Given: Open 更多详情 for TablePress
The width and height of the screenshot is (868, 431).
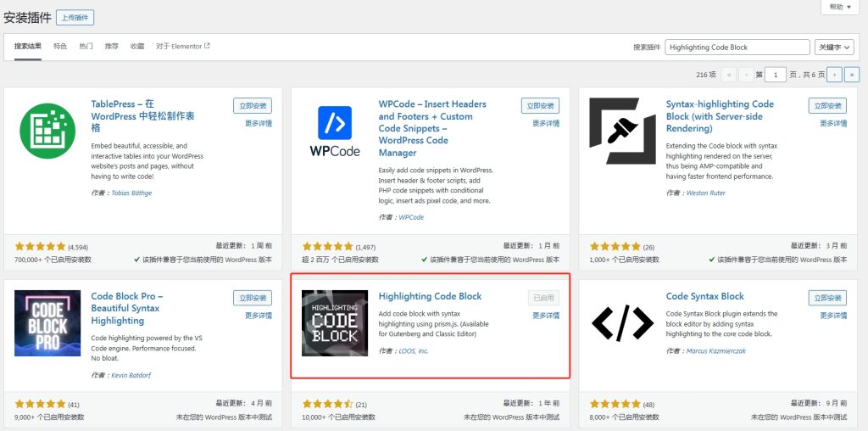Looking at the screenshot, I should [259, 124].
